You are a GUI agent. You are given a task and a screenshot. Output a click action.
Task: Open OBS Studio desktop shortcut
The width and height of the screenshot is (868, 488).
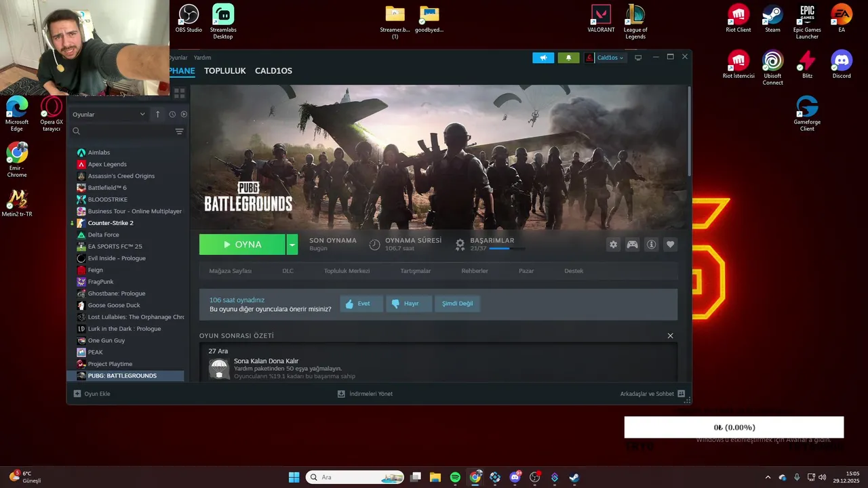189,18
